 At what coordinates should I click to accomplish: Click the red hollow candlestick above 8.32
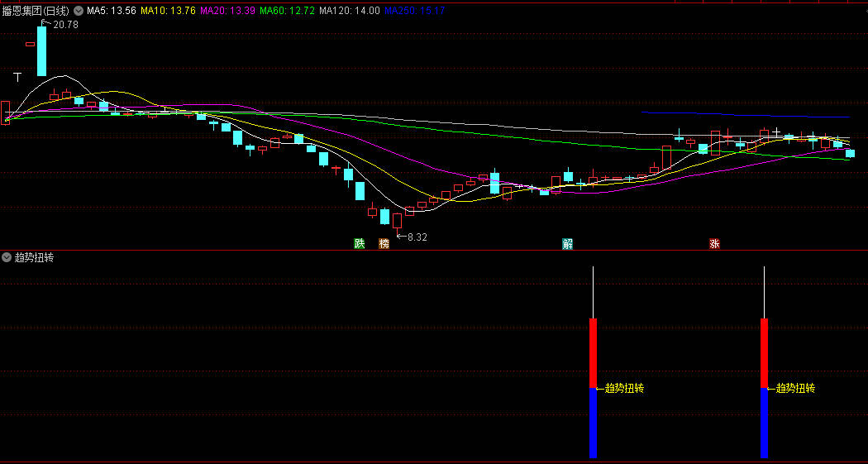click(397, 222)
